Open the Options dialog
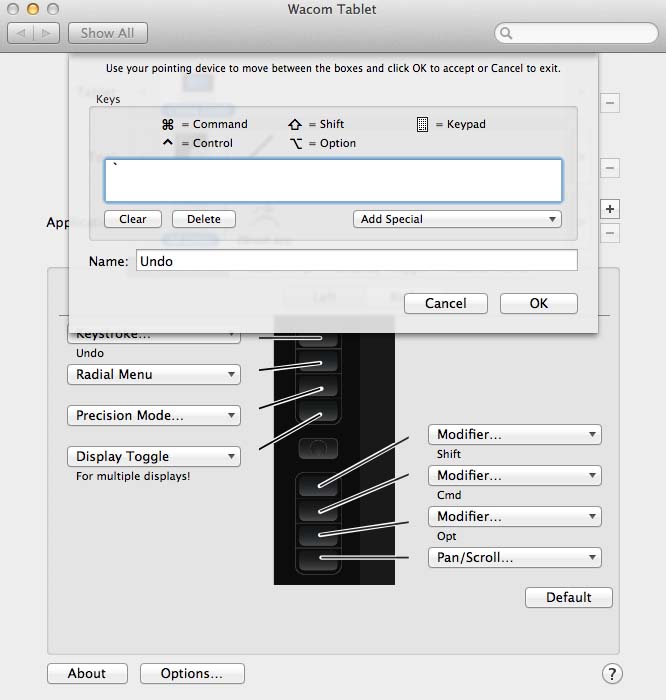The width and height of the screenshot is (666, 700). [192, 673]
